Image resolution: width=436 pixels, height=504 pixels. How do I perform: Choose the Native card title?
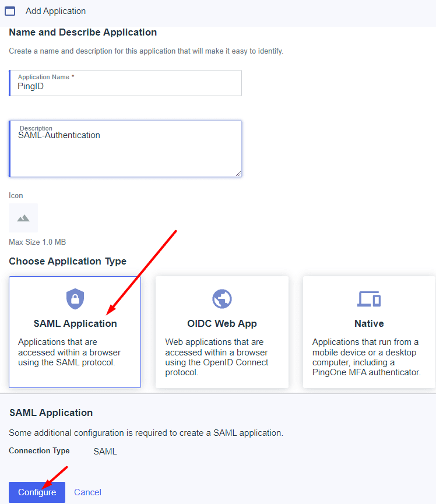click(369, 323)
